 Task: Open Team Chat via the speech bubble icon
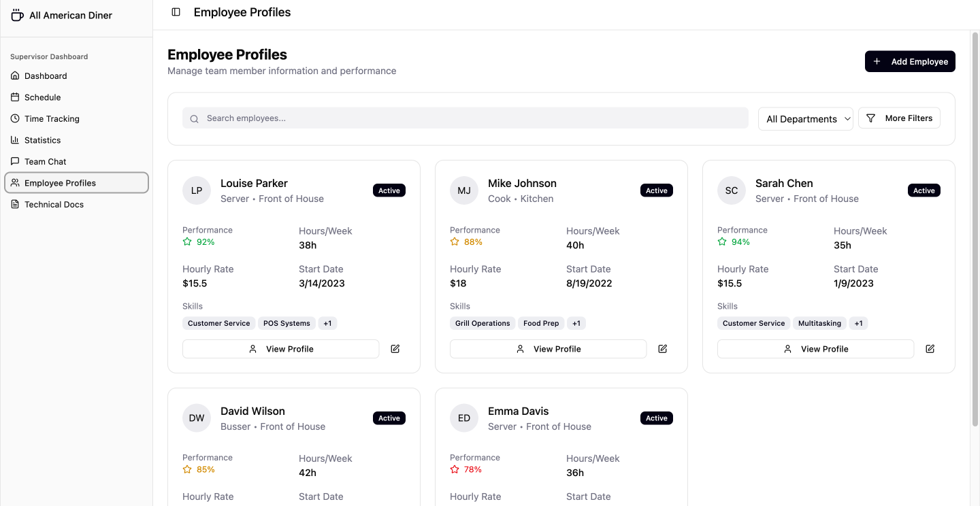[x=14, y=161]
